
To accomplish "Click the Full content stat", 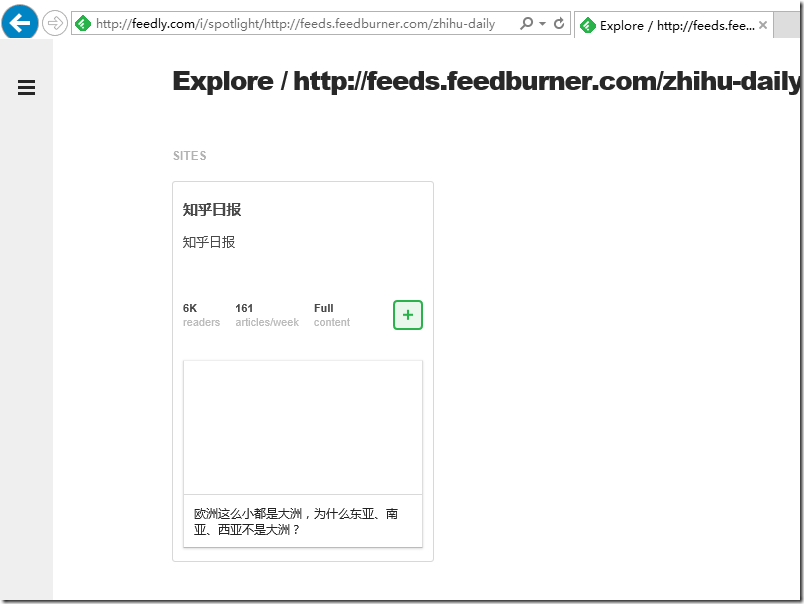I will pyautogui.click(x=332, y=315).
